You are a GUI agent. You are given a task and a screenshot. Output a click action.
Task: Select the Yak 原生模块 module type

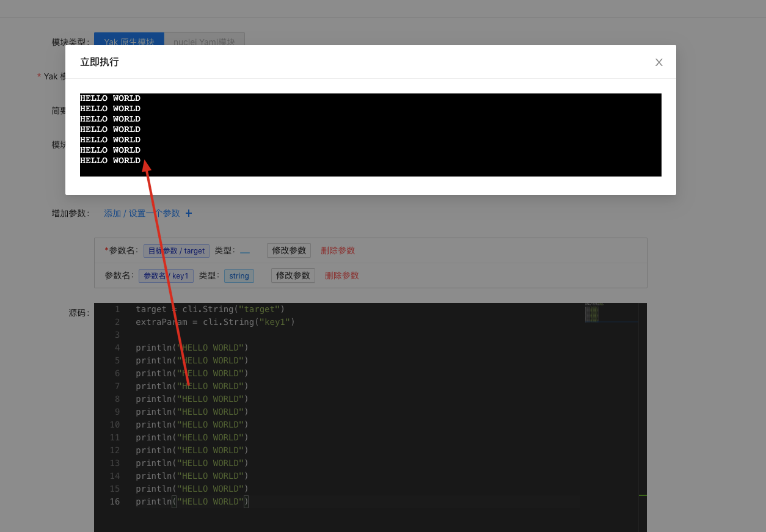tap(129, 42)
